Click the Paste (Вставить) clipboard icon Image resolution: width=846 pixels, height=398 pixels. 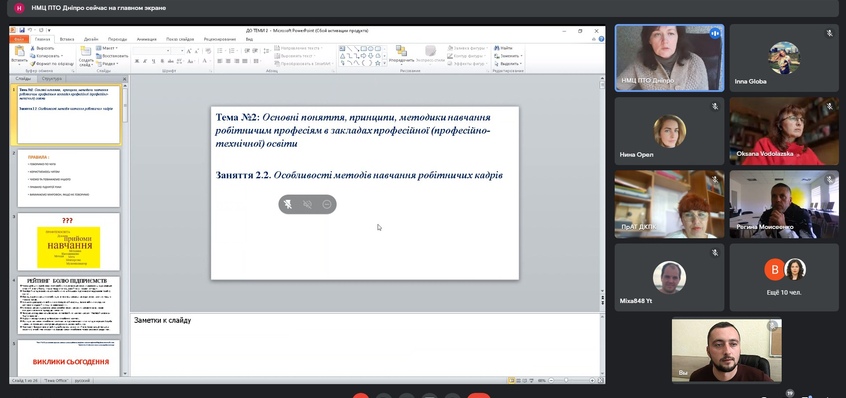(20, 51)
